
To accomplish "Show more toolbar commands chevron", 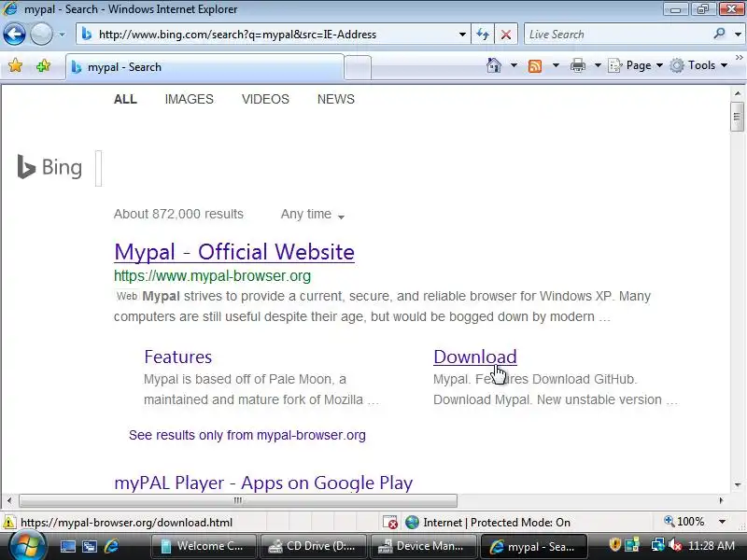I will pos(739,57).
